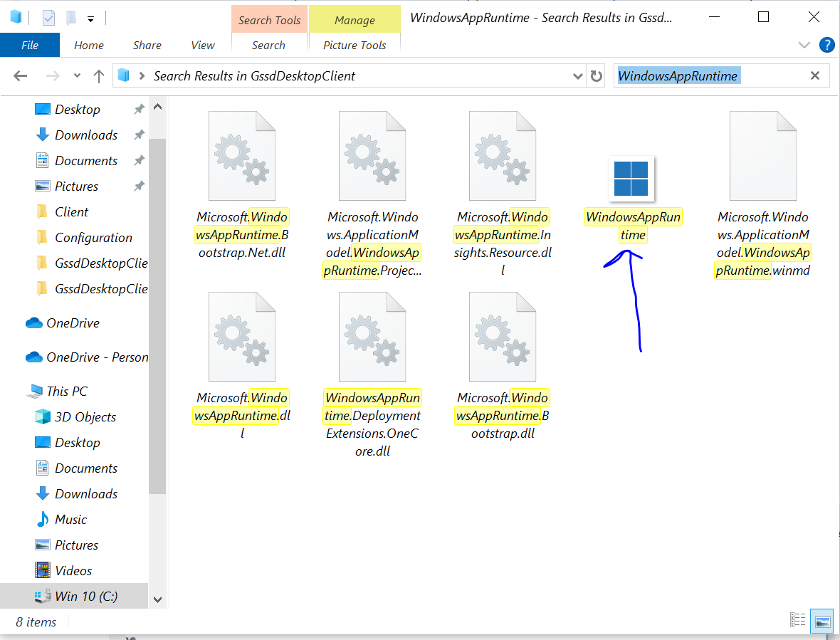Open the Help question mark icon
This screenshot has width=840, height=640.
tap(826, 45)
